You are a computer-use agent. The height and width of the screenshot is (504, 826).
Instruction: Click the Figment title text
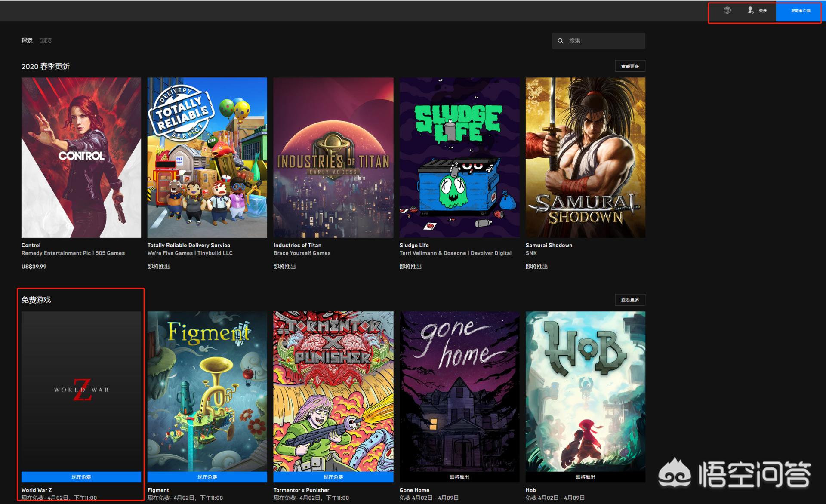(x=158, y=490)
